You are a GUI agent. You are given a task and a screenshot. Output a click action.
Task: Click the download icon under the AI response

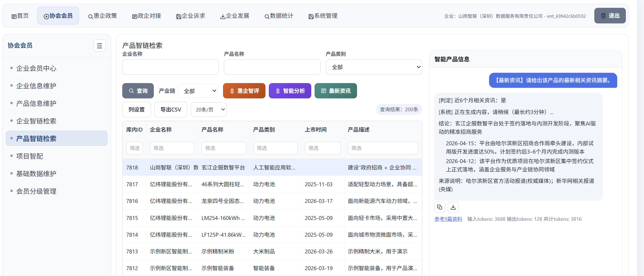[453, 207]
